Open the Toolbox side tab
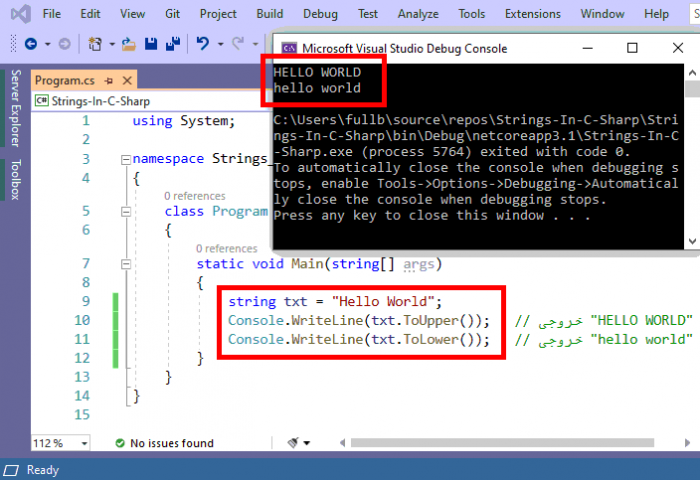The width and height of the screenshot is (700, 480). tap(15, 179)
